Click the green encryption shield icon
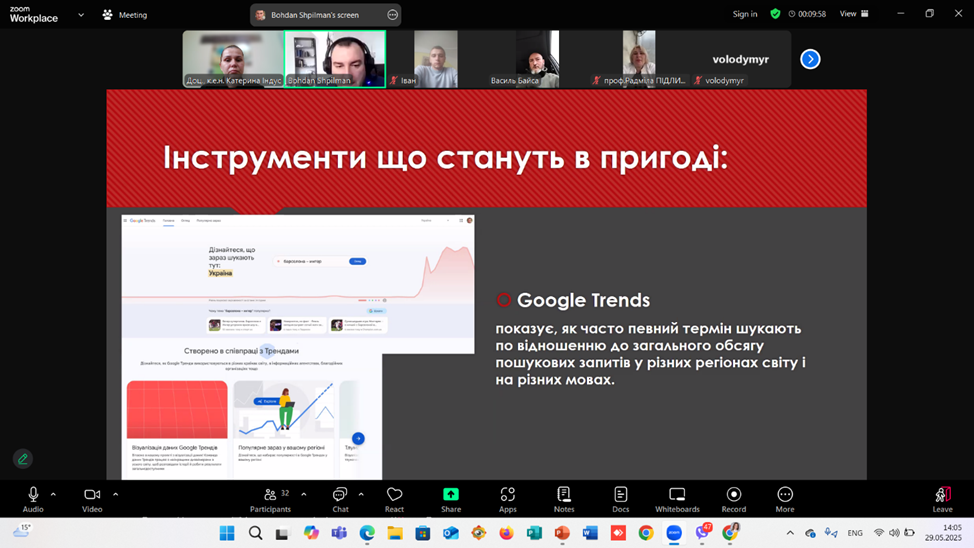 pyautogui.click(x=775, y=14)
